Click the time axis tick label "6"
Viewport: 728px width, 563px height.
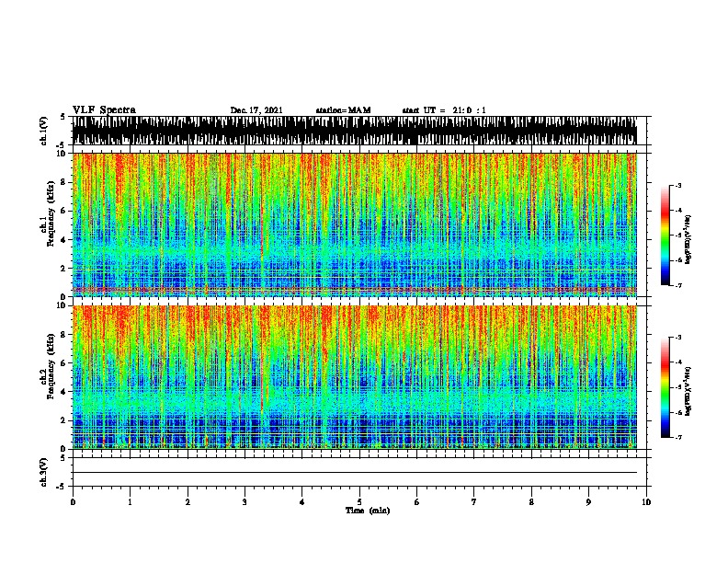(x=416, y=502)
